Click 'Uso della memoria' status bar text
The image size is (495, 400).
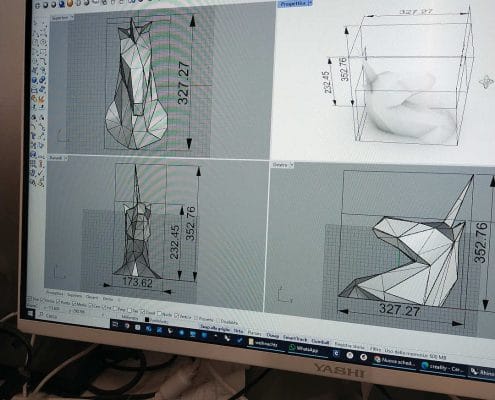coord(415,354)
